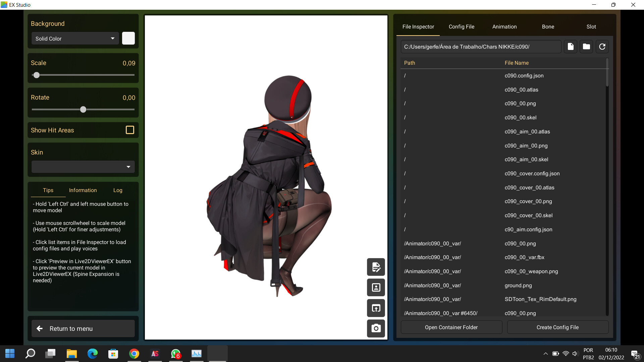Open WhatsApp from the taskbar
This screenshot has width=644, height=362.
click(176, 354)
